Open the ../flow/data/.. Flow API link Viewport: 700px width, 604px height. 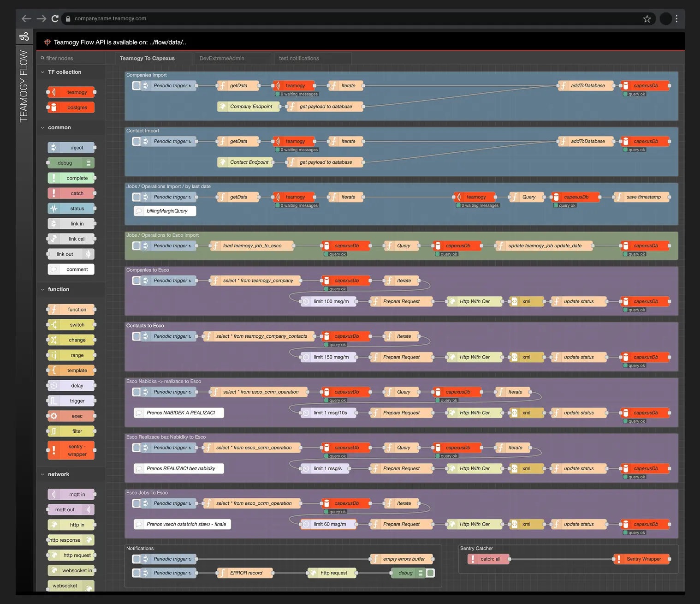tap(167, 42)
